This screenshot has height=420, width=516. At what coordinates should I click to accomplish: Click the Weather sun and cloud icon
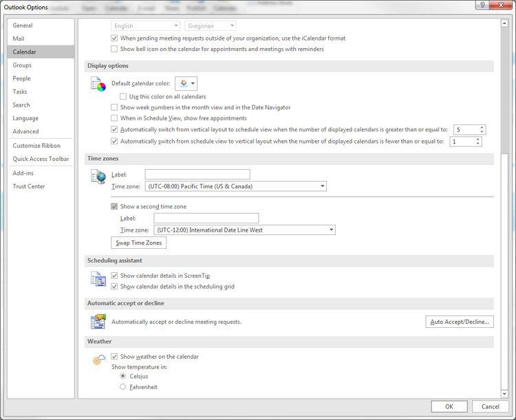[x=98, y=360]
